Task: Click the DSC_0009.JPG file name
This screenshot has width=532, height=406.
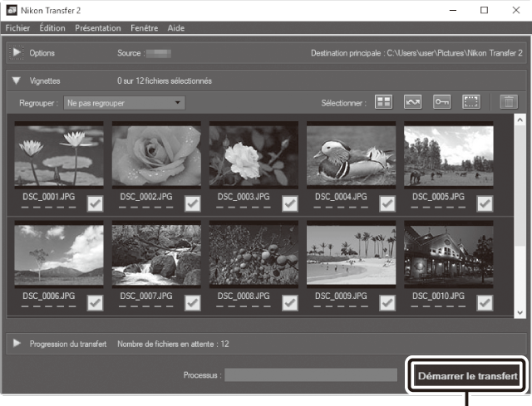Action: [x=341, y=296]
